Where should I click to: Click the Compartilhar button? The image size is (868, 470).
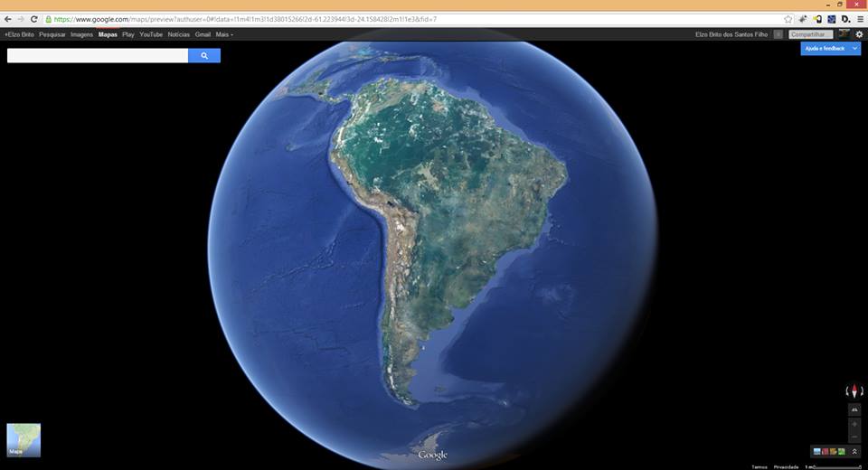pos(809,34)
